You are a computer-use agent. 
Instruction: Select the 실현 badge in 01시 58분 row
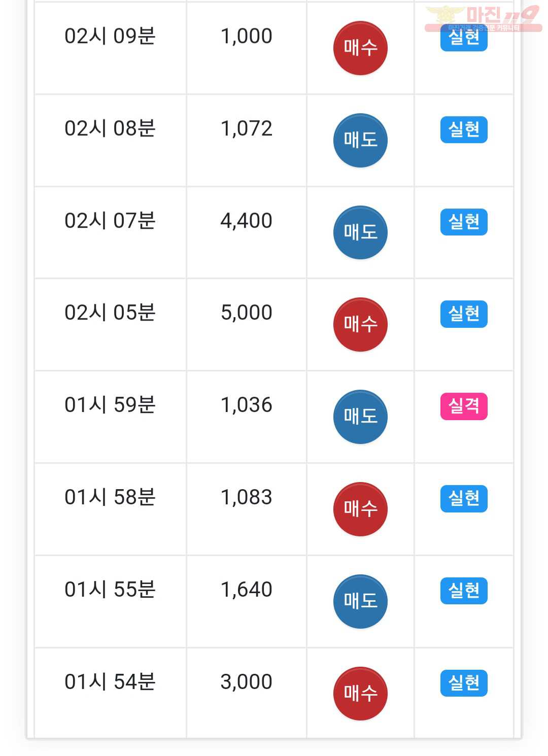[x=464, y=499]
